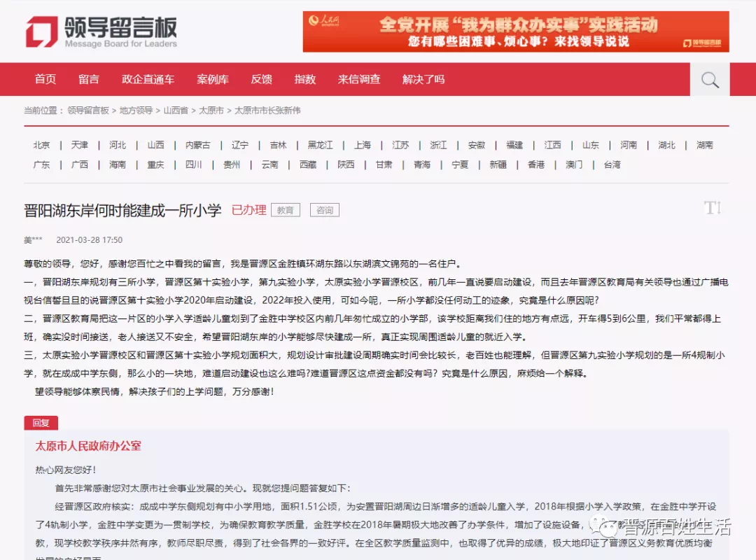756x560 pixels.
Task: Select 案例库 from the red menu
Action: pyautogui.click(x=213, y=79)
